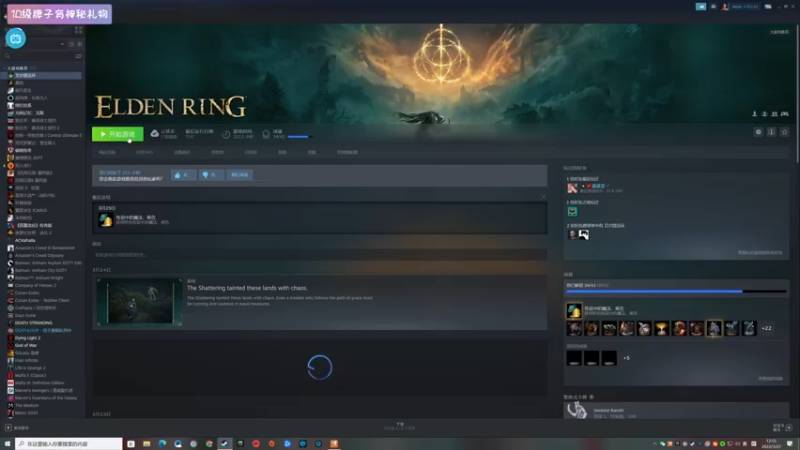Open game settings gear icon
800x450 pixels.
tap(758, 132)
